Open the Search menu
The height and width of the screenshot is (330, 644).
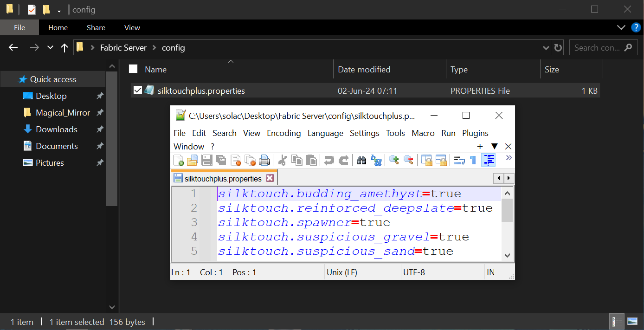click(x=225, y=133)
